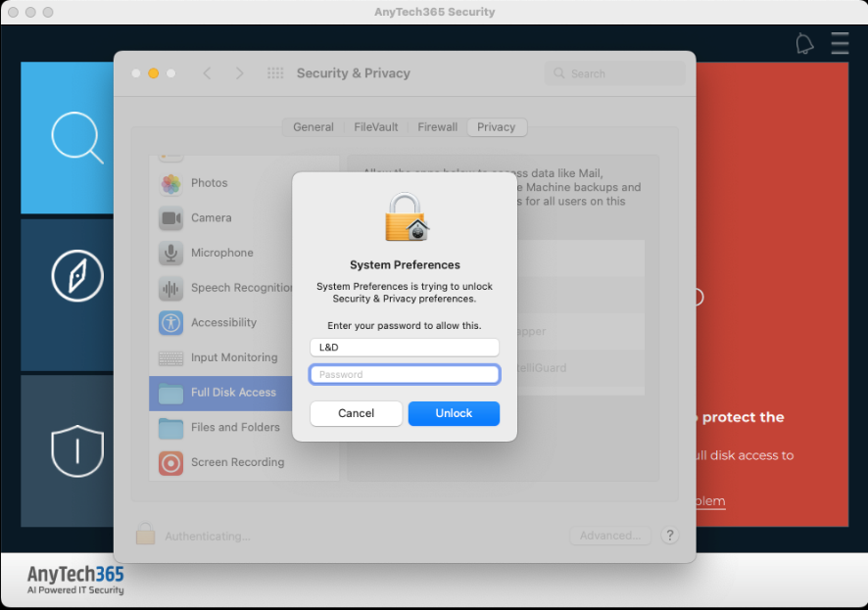The image size is (868, 610).
Task: Switch to the General tab
Action: coord(313,127)
